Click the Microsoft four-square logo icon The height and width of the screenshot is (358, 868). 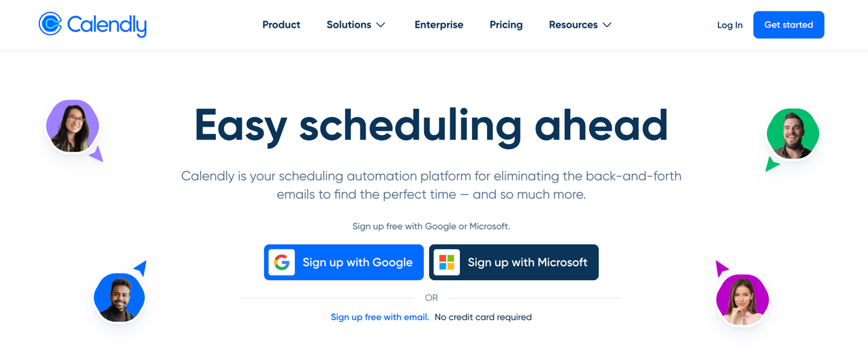(x=447, y=262)
